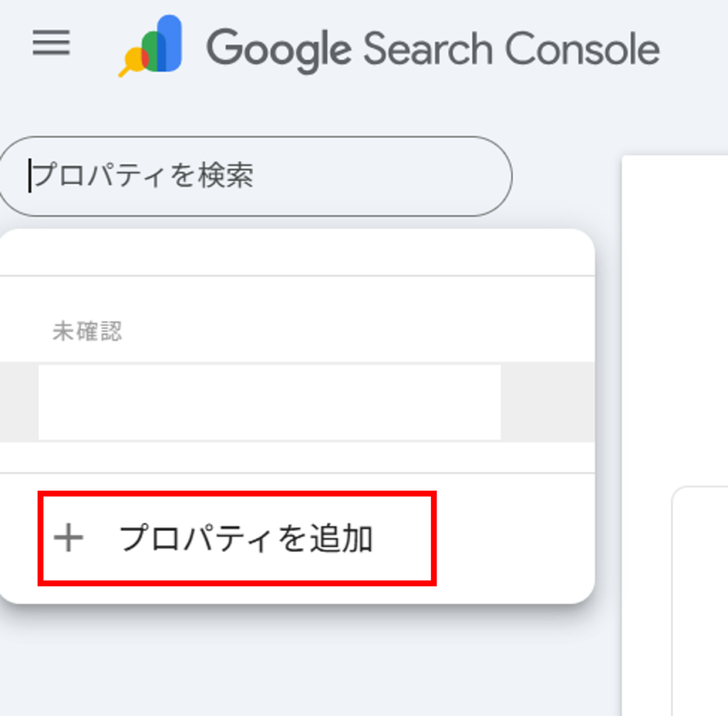
Task: Click the yellow magnifier in the logo
Action: tap(132, 62)
